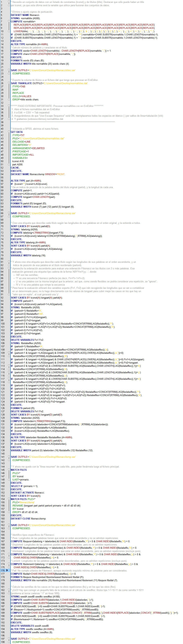This screenshot has height=644, width=183.
Task: Fold the ¡OJO! comment block at line 182
Action: pos(9,590)
